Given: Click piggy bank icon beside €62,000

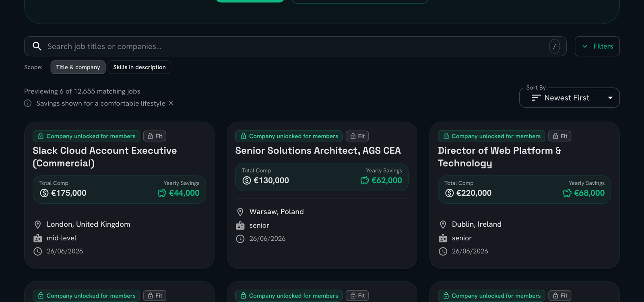Looking at the screenshot, I should tap(365, 181).
